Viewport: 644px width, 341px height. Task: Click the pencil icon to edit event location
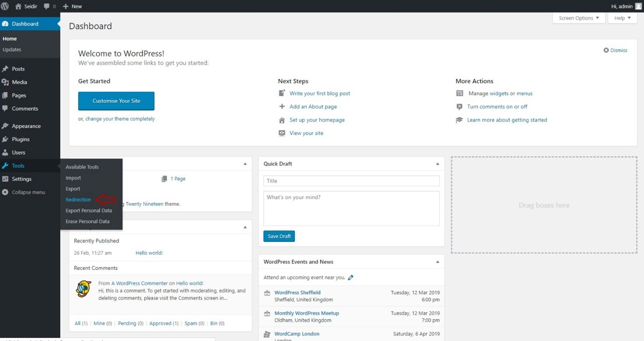pyautogui.click(x=350, y=278)
